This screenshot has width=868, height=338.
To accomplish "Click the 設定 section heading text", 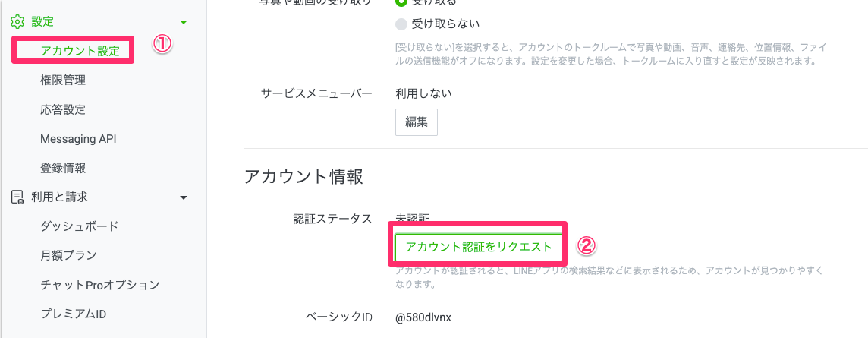I will (x=42, y=22).
